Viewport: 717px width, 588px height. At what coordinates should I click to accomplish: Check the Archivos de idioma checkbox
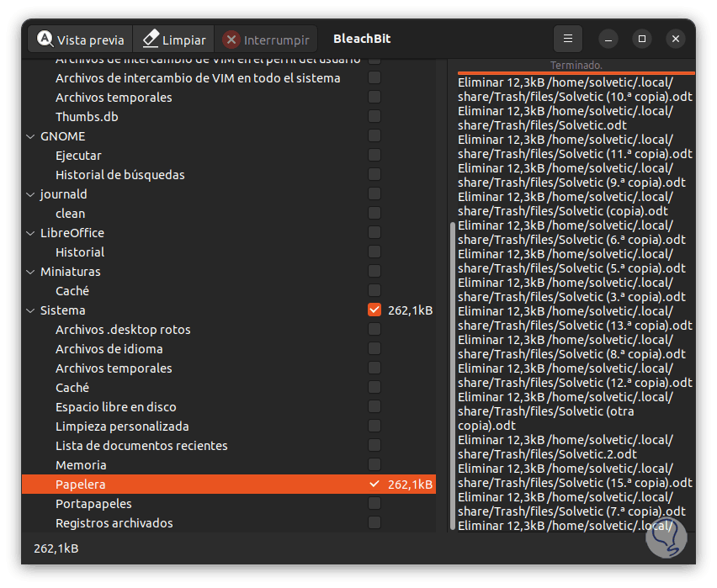click(x=374, y=349)
